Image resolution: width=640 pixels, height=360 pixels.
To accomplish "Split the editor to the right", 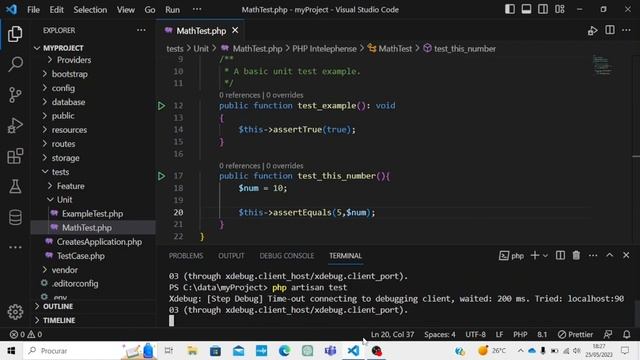I will coord(610,30).
